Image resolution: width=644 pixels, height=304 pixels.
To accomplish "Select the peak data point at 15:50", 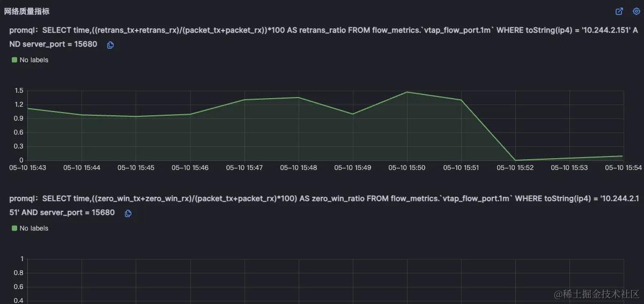I will click(407, 92).
